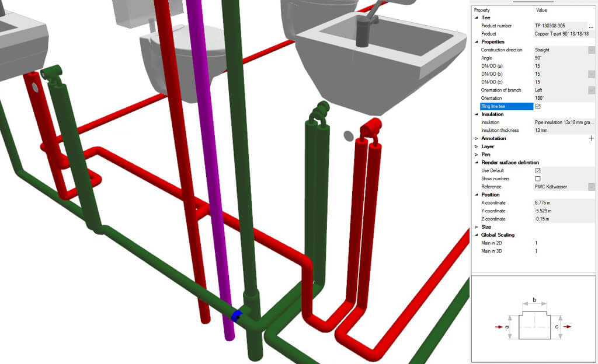Image resolution: width=598 pixels, height=364 pixels.
Task: Click the product number browse ellipsis button
Action: [x=591, y=26]
